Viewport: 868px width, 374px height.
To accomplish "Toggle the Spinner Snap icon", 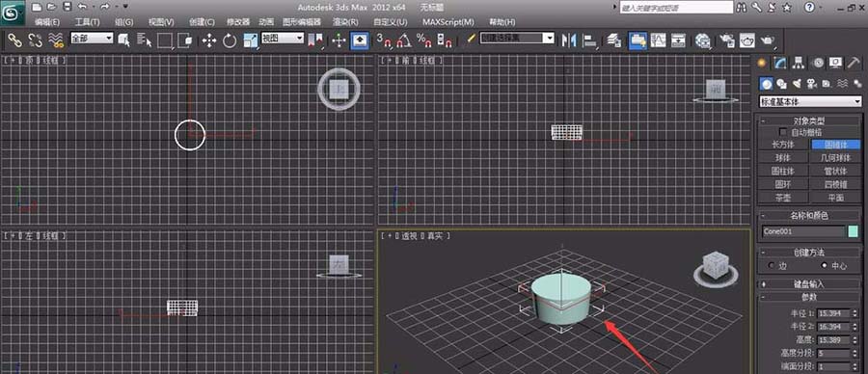I will (445, 40).
